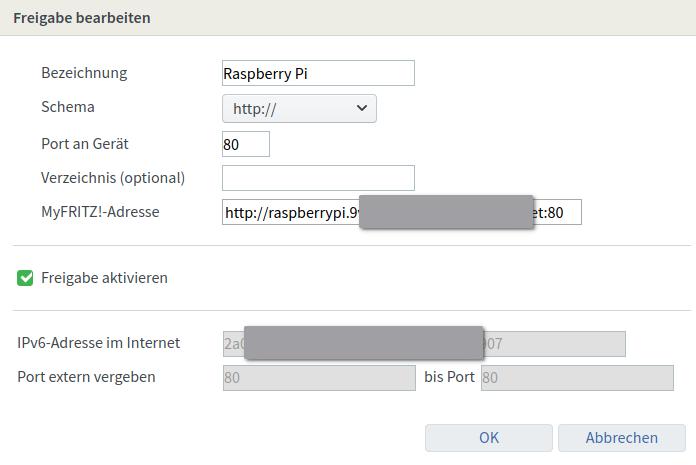Focus the empty Verzeichnis (optional) field
The width and height of the screenshot is (696, 465).
point(318,178)
